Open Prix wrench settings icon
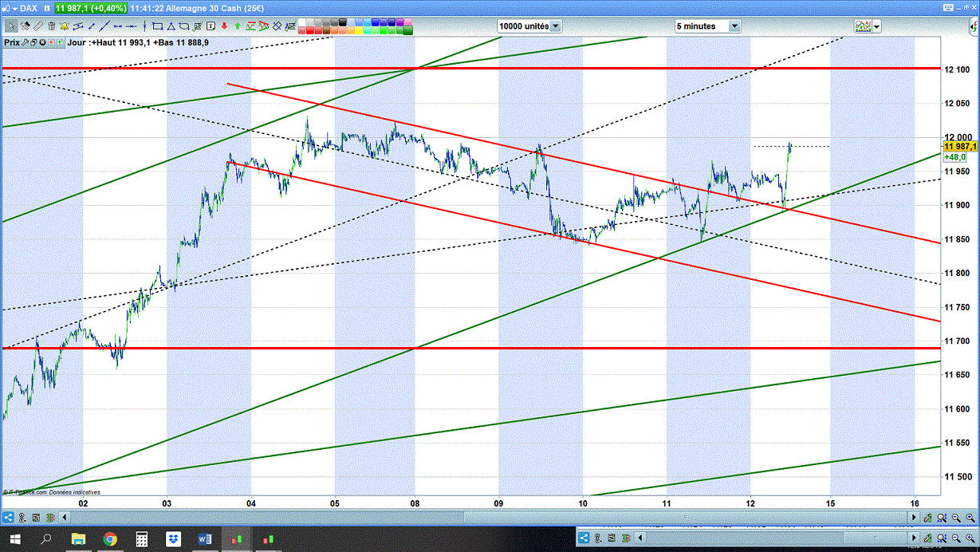The height and width of the screenshot is (552, 980). coord(25,42)
